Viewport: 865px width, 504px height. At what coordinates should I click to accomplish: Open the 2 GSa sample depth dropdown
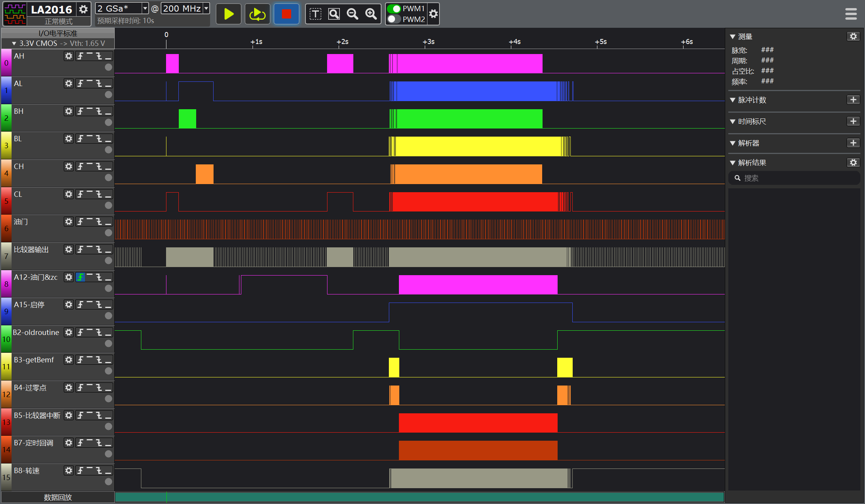coord(145,8)
